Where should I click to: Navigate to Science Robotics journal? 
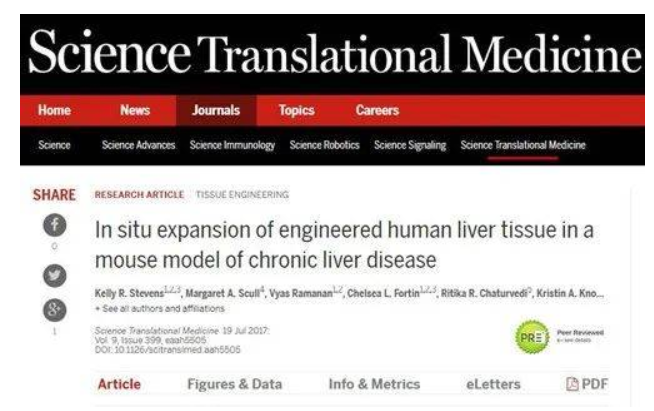324,145
